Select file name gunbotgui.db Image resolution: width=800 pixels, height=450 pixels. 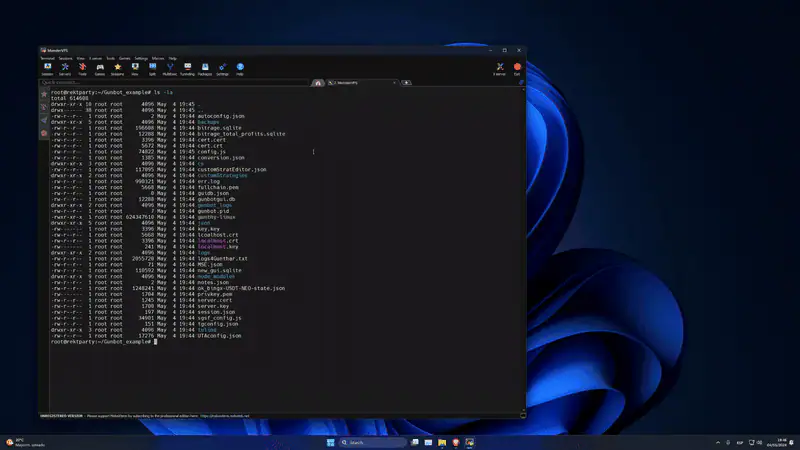pyautogui.click(x=216, y=199)
